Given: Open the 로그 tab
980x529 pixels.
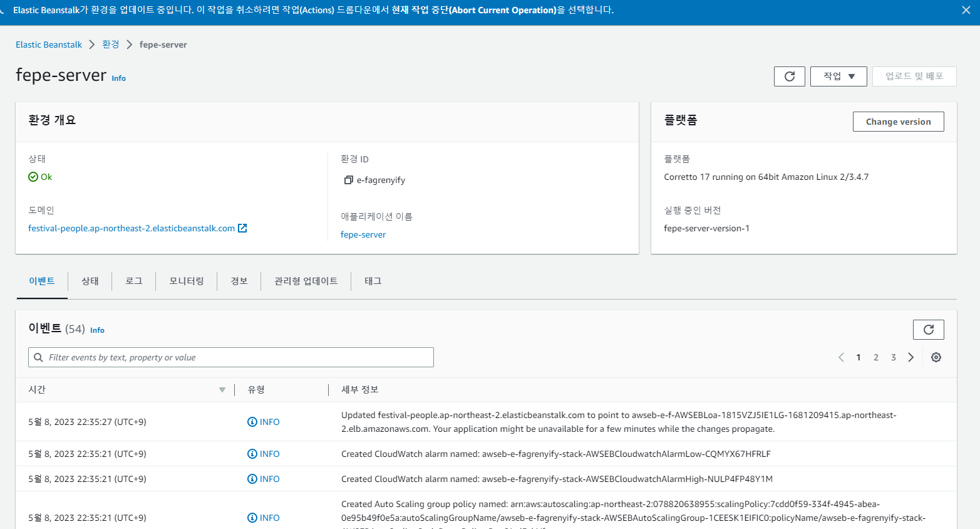Looking at the screenshot, I should pyautogui.click(x=134, y=281).
